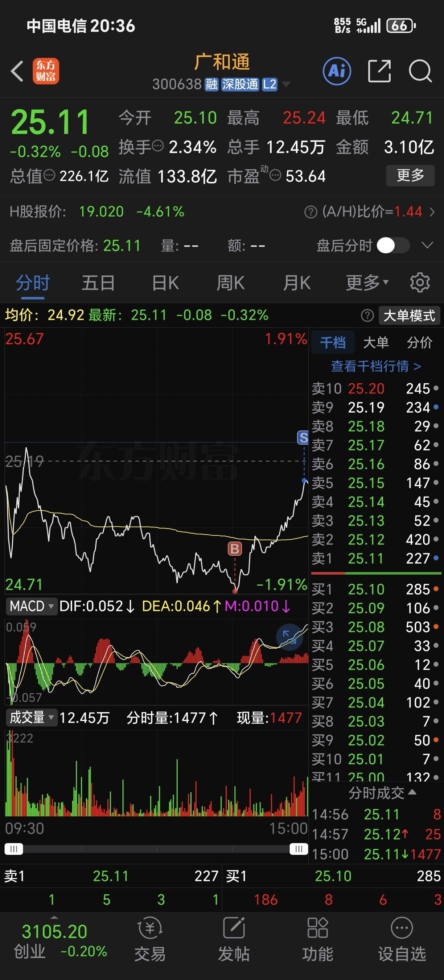The image size is (444, 980).
Task: Collapse the 分时成交 section
Action: pos(382,793)
